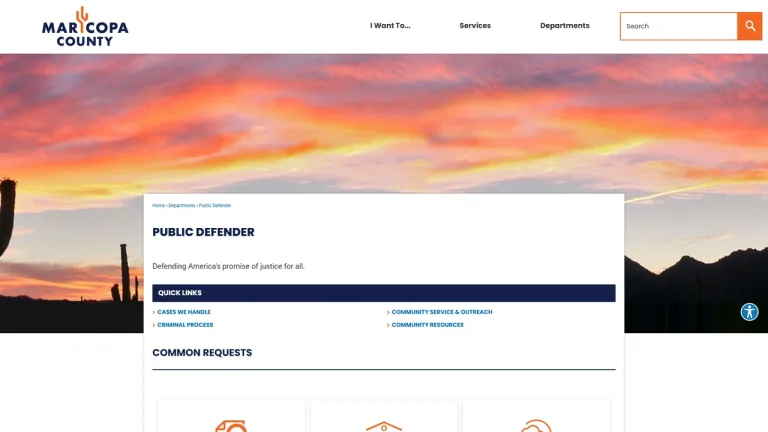
Task: Click in the Search input field
Action: click(679, 26)
